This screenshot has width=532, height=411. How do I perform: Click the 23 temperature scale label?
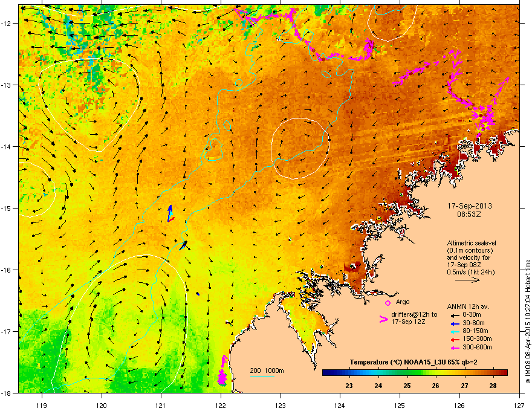pyautogui.click(x=349, y=386)
